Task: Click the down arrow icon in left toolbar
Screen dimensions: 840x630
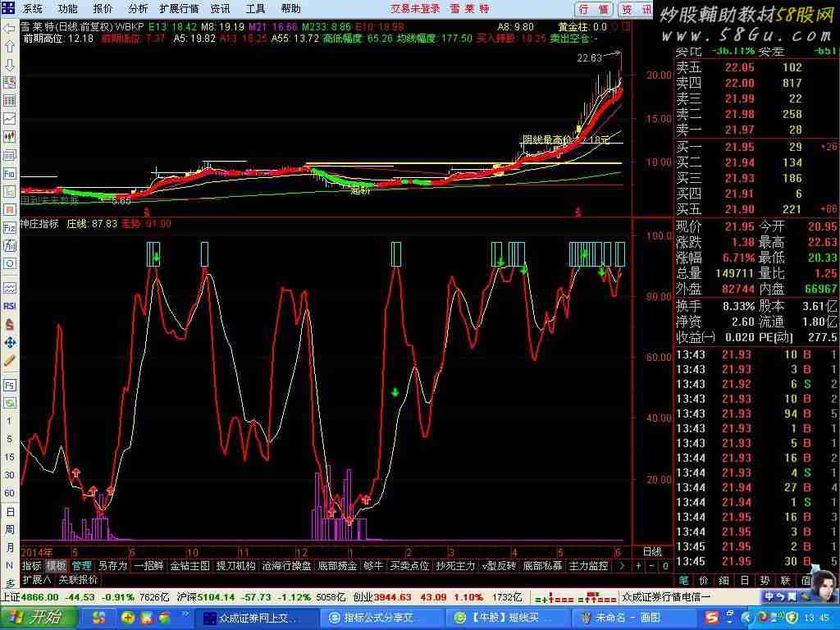Action: (x=9, y=65)
